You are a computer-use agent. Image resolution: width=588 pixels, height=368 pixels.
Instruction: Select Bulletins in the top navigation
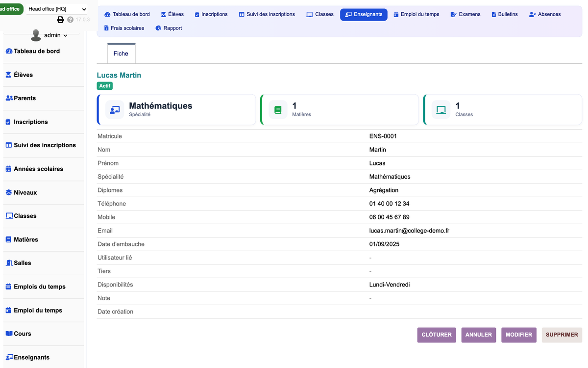[505, 14]
